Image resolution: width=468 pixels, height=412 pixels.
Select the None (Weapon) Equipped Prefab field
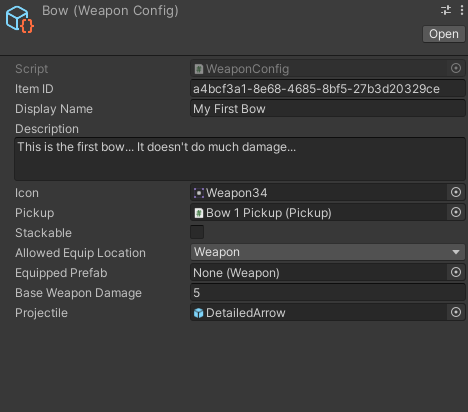click(318, 273)
